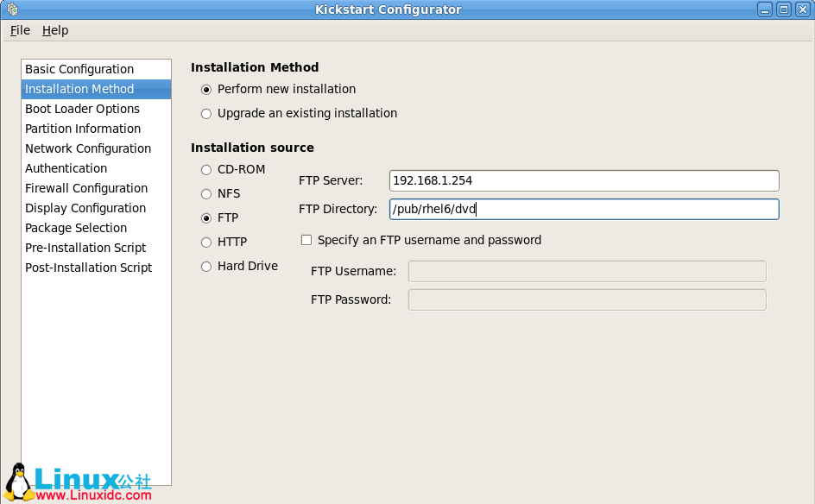Click the FTP Server input field
Image resolution: width=815 pixels, height=504 pixels.
click(x=584, y=181)
